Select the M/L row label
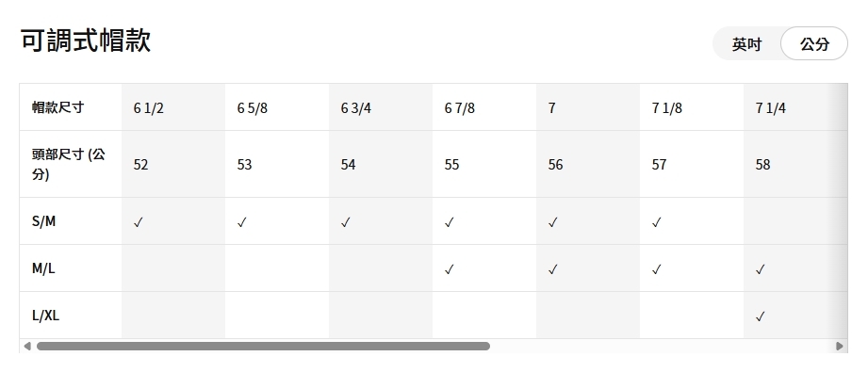Screen dimensions: 868x389 [44, 268]
